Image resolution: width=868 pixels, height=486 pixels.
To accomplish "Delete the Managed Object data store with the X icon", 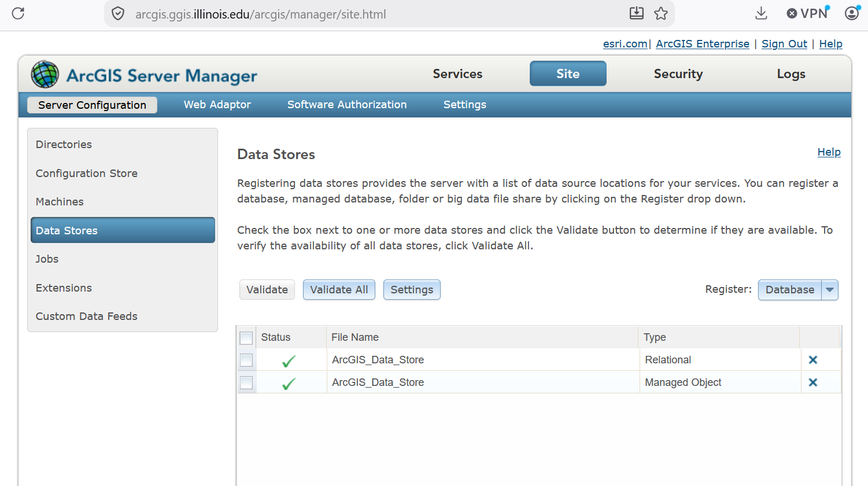I will click(813, 382).
